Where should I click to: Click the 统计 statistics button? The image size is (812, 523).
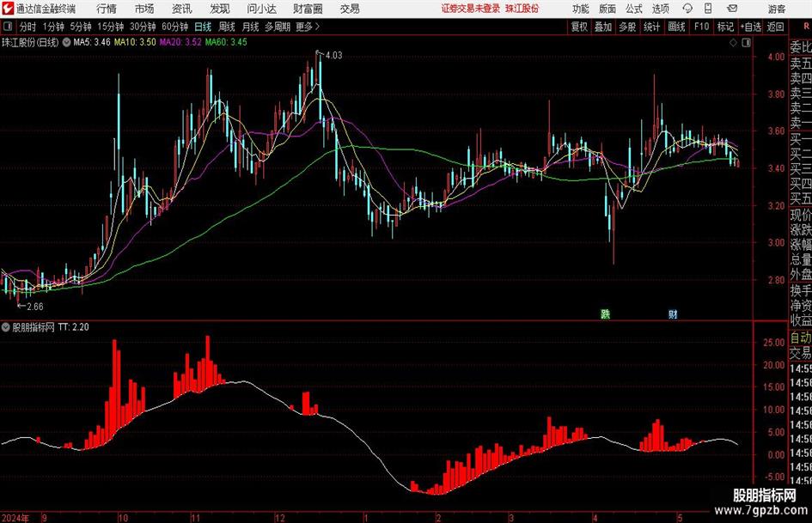point(652,27)
